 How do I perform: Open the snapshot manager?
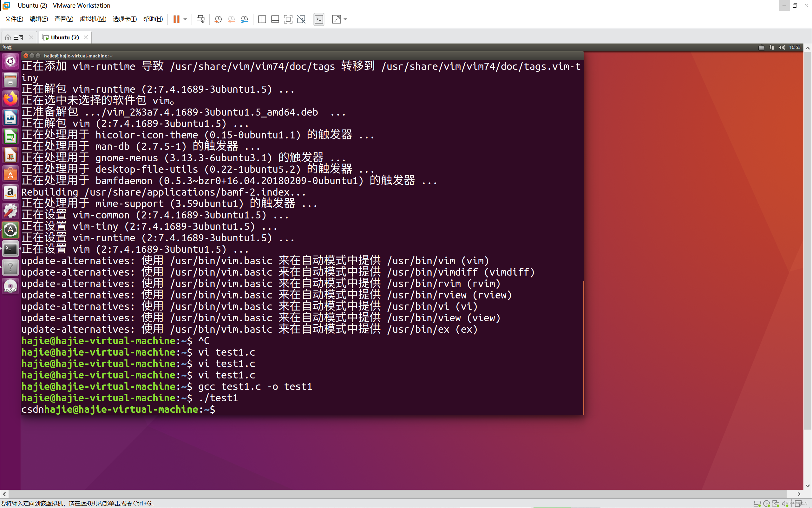[x=245, y=19]
